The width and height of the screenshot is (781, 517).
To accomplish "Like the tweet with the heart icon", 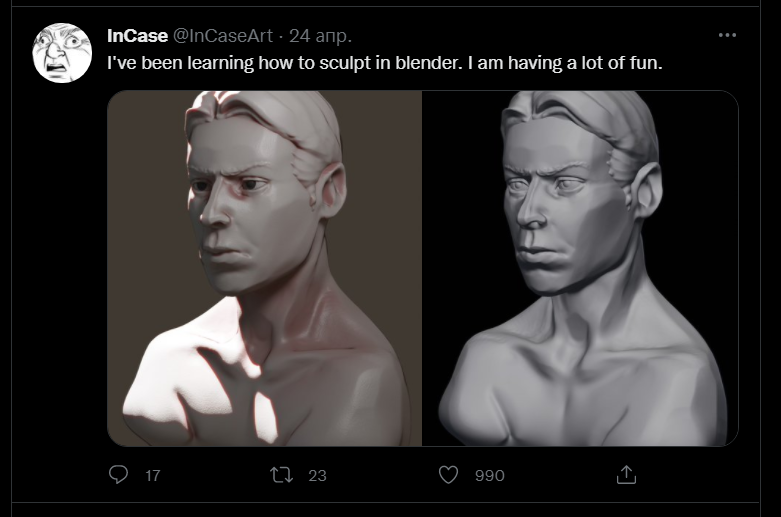I will tap(449, 474).
